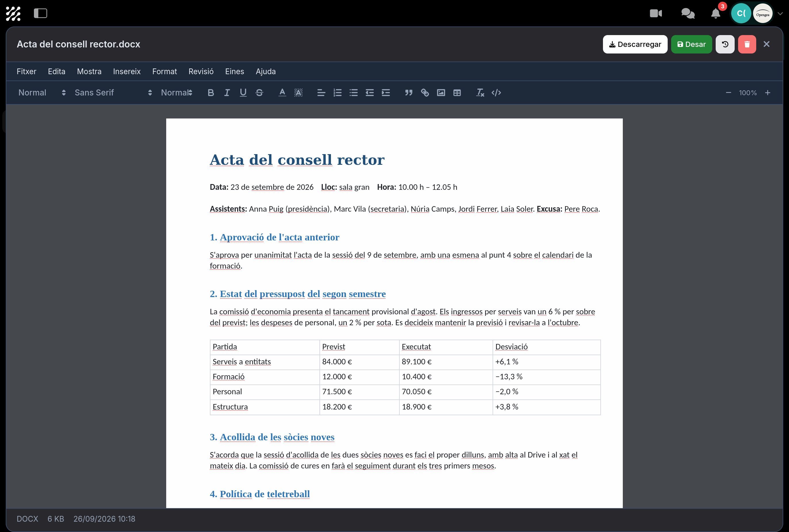The height and width of the screenshot is (532, 789).
Task: Increase paragraph indent
Action: click(386, 93)
